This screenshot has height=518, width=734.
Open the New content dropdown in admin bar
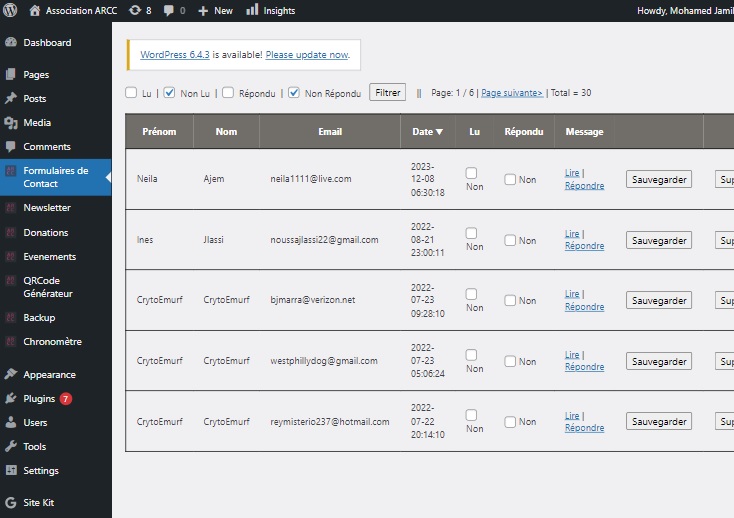click(x=215, y=11)
